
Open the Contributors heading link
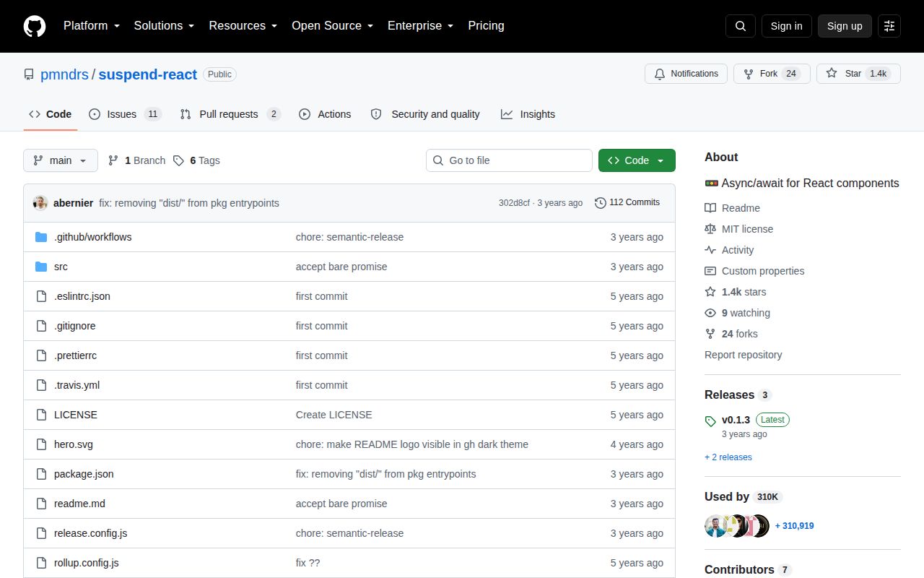point(748,570)
